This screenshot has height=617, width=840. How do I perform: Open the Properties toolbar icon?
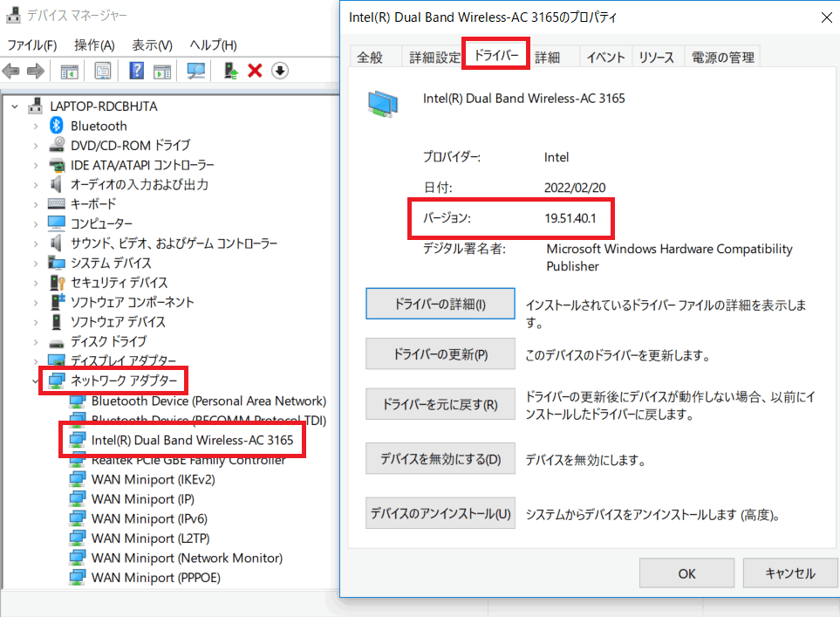[x=102, y=71]
